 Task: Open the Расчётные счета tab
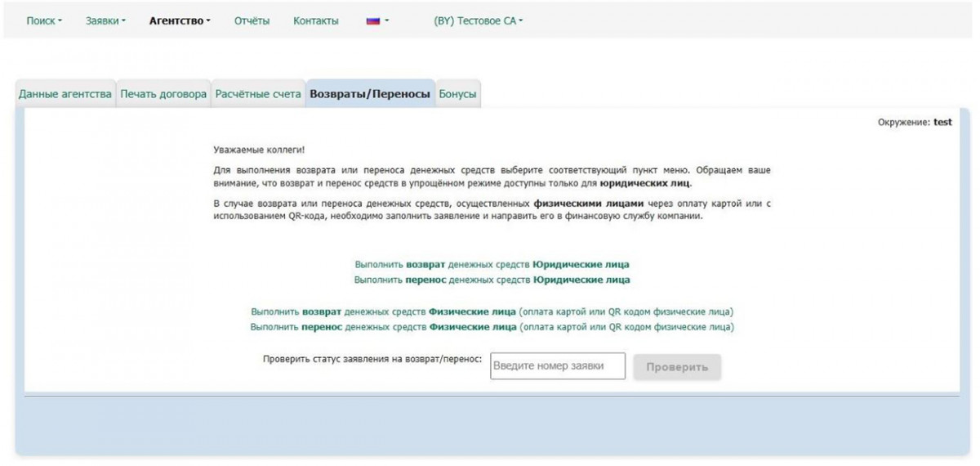click(258, 94)
